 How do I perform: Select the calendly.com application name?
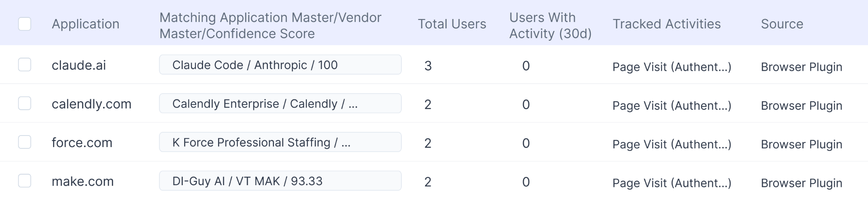click(92, 104)
